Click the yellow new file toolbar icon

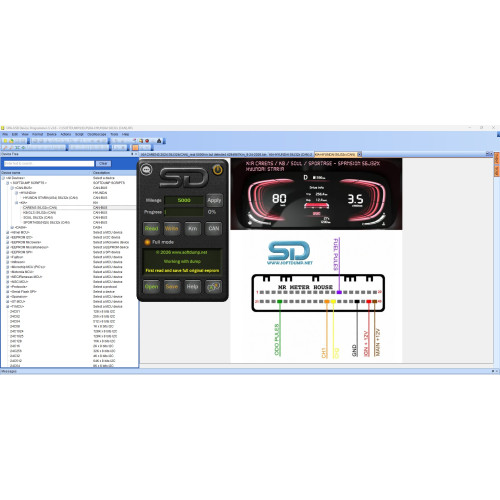click(x=5, y=141)
